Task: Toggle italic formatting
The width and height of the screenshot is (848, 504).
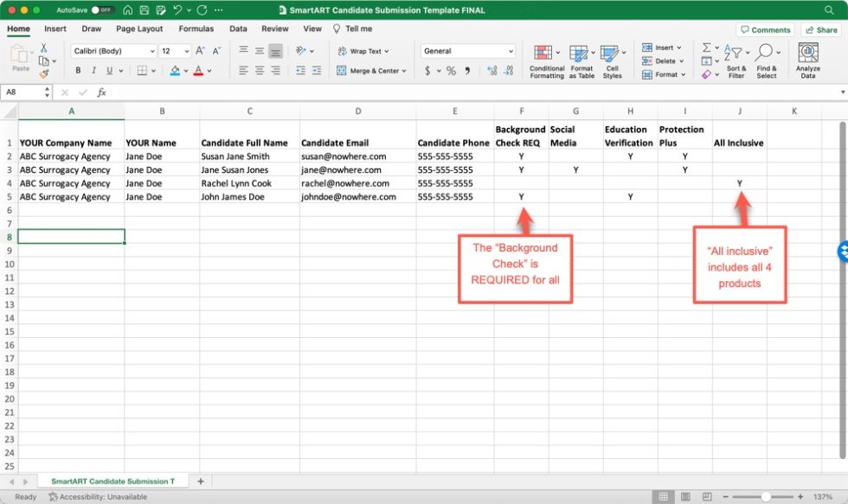Action: pyautogui.click(x=92, y=71)
